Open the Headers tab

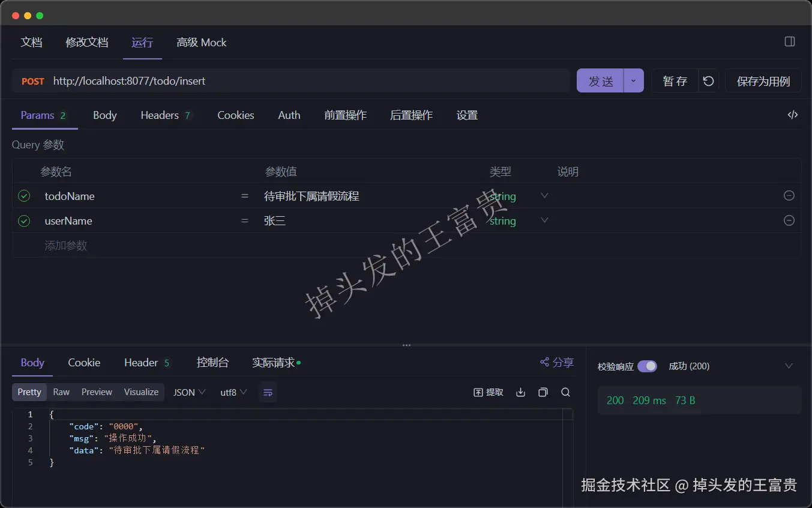click(x=166, y=115)
